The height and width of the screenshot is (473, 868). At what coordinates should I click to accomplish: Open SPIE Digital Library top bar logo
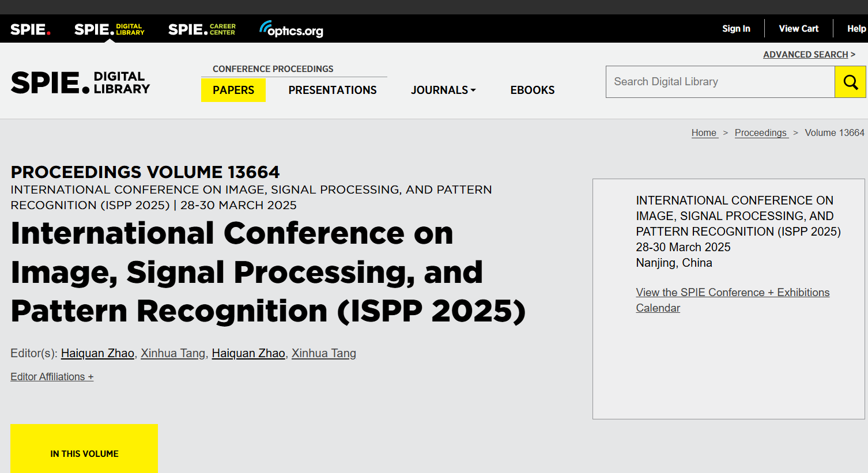(x=110, y=29)
